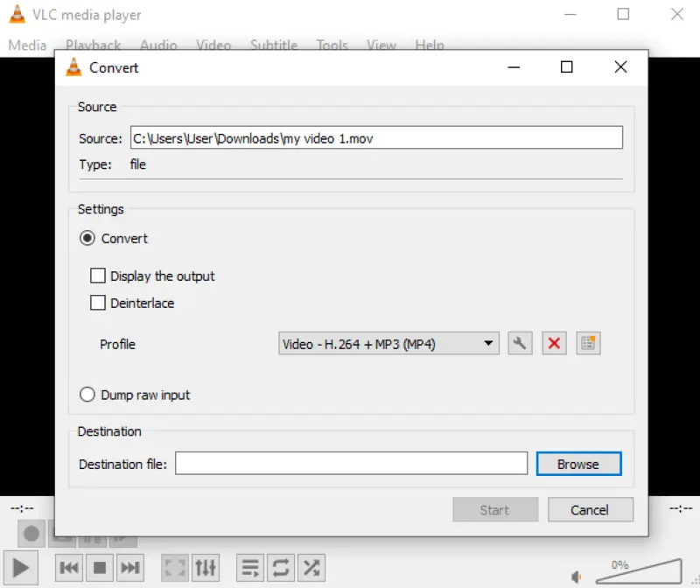Open the Profile dropdown list
The width and height of the screenshot is (700, 588).
pos(388,343)
